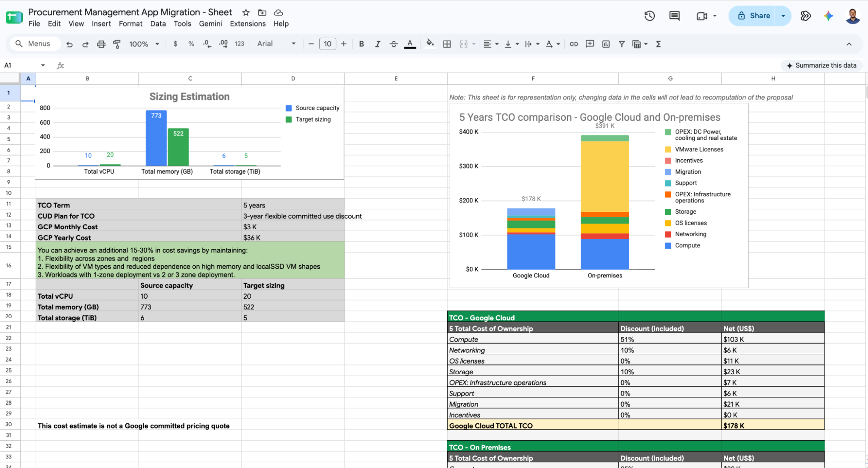Click the font size field
This screenshot has height=468, width=868.
point(327,44)
